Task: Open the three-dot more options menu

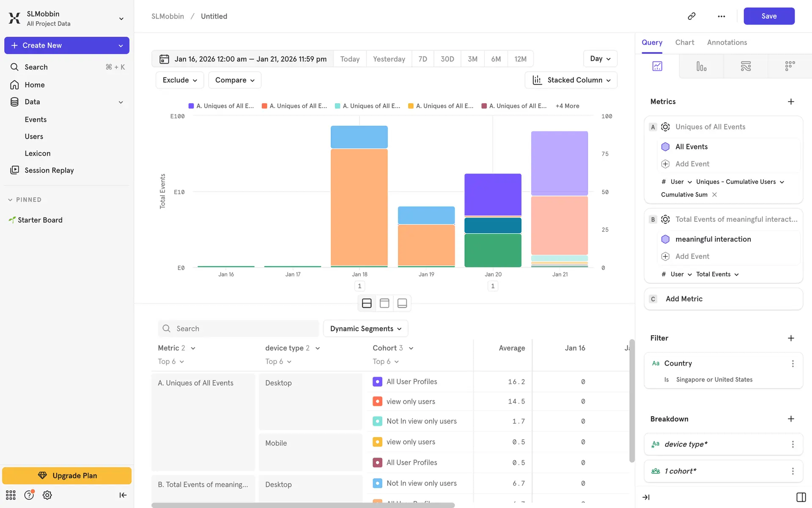Action: point(721,16)
